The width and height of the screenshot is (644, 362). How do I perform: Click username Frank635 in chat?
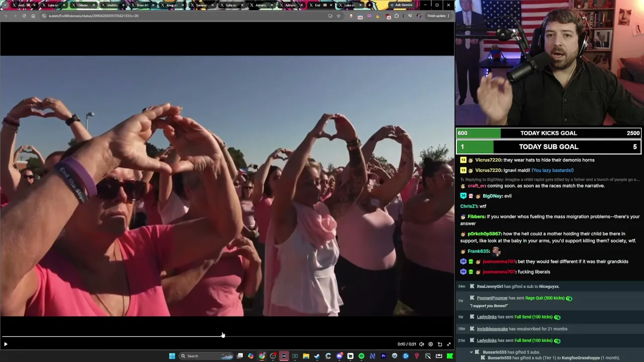(478, 251)
